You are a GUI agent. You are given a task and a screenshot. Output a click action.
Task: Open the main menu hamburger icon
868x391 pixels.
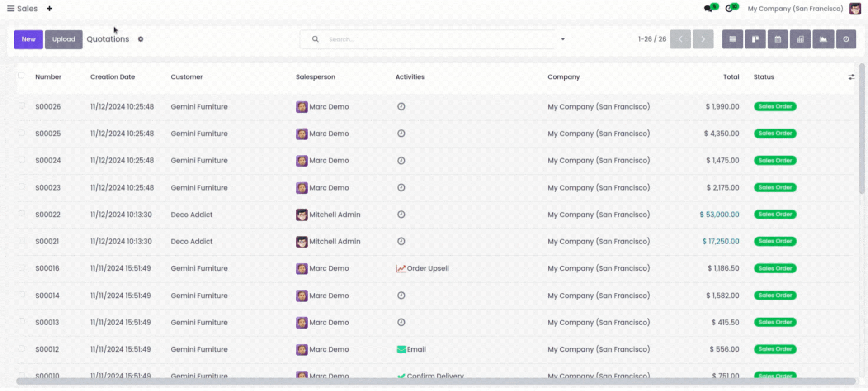[10, 9]
